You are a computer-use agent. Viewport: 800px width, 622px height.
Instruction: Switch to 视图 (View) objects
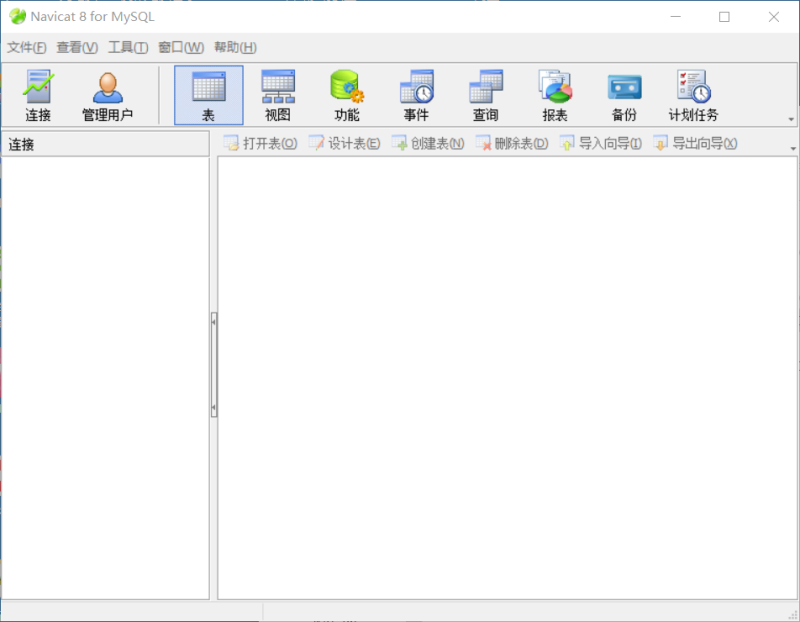(x=278, y=95)
